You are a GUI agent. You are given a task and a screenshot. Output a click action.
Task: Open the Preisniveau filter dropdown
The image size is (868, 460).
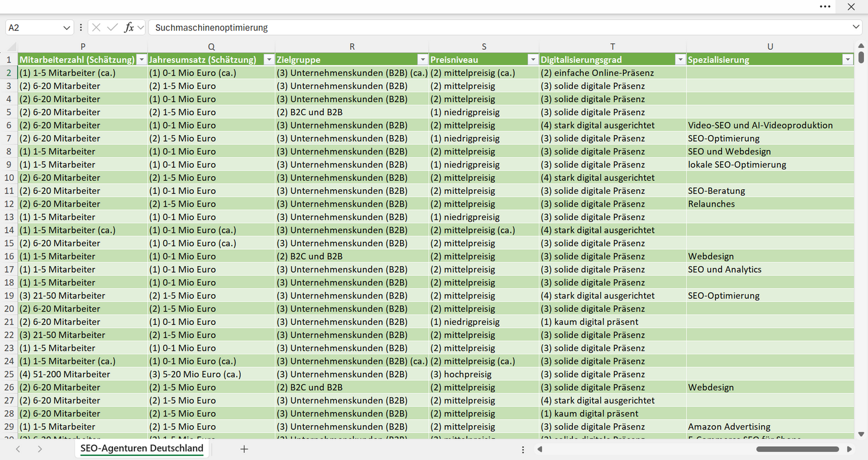coord(533,59)
